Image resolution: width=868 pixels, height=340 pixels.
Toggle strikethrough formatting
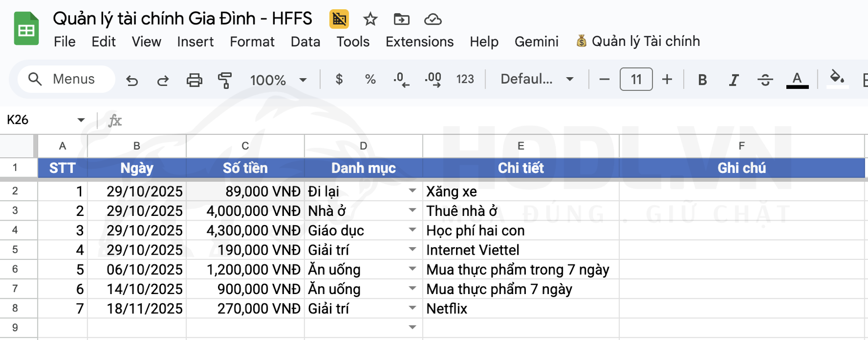click(x=764, y=80)
